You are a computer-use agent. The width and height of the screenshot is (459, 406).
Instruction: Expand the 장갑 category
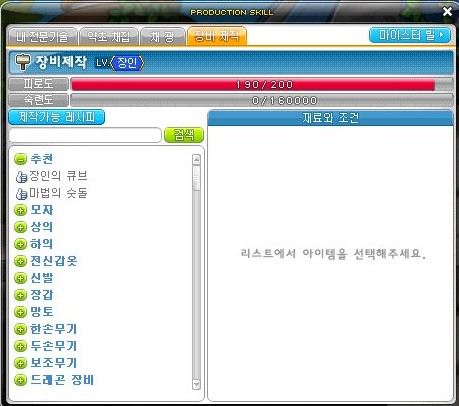[x=20, y=295]
